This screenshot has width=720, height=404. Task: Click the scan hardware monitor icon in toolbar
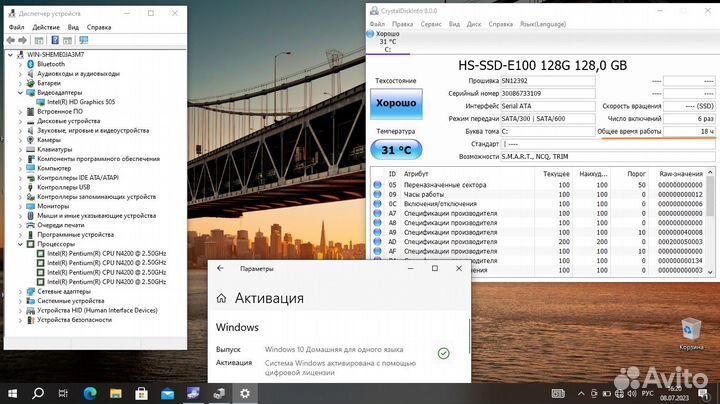(84, 40)
